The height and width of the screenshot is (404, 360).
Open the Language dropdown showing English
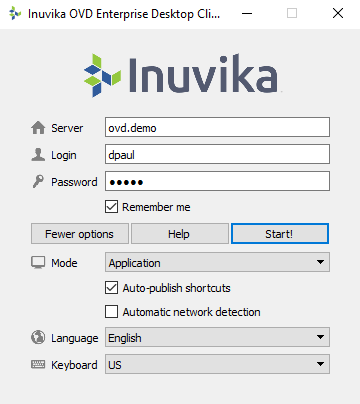point(217,337)
